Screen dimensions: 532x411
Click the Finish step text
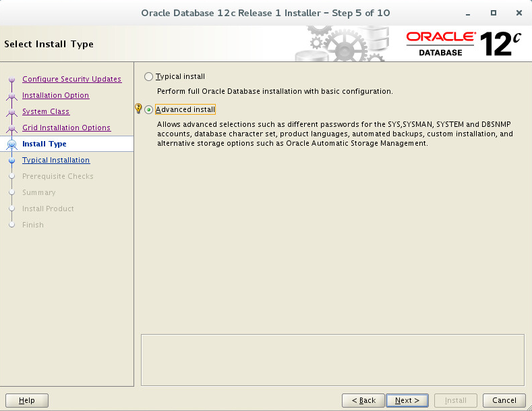coord(33,225)
